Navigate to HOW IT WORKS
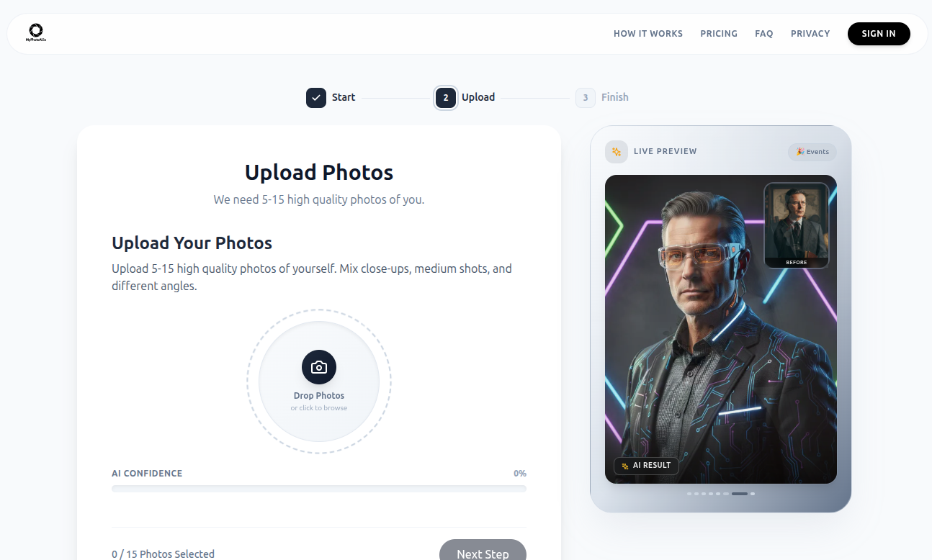The height and width of the screenshot is (560, 932). (648, 33)
